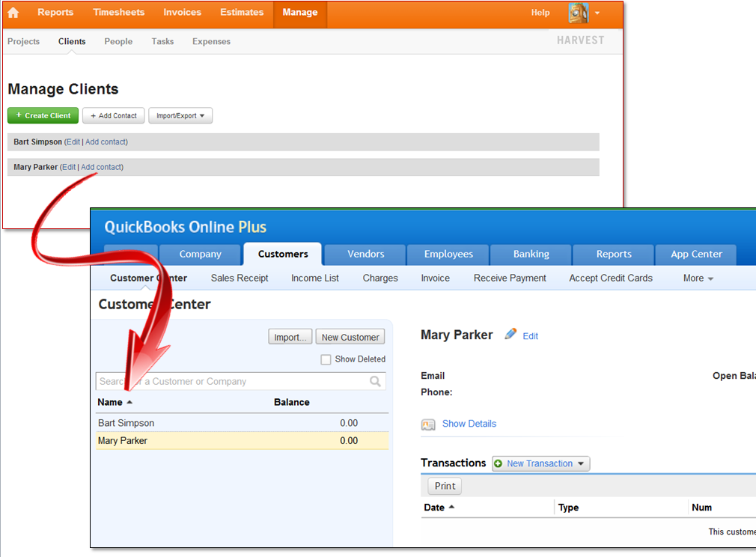
Task: Open the Import/Export dropdown in Harvest
Action: point(180,116)
